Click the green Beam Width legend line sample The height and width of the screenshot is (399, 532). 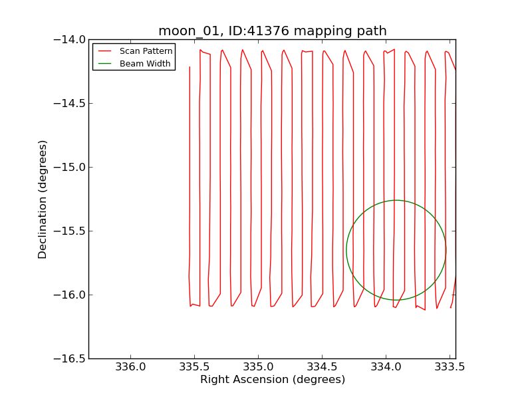point(105,64)
